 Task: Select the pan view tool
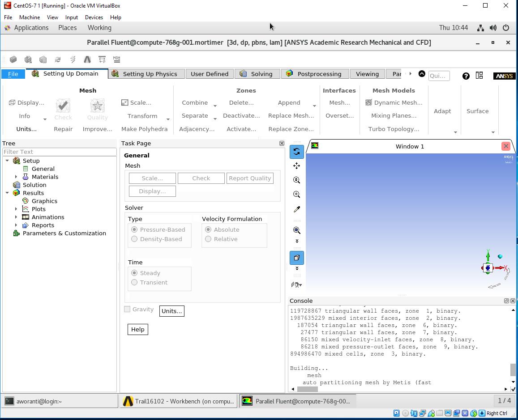coord(297,166)
